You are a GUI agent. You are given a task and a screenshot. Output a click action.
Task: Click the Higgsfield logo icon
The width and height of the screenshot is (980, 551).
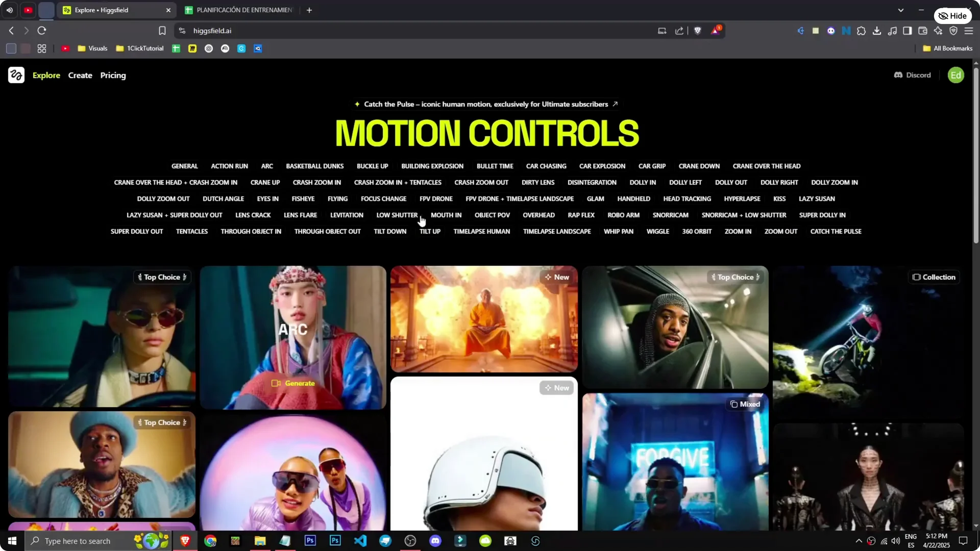tap(16, 75)
